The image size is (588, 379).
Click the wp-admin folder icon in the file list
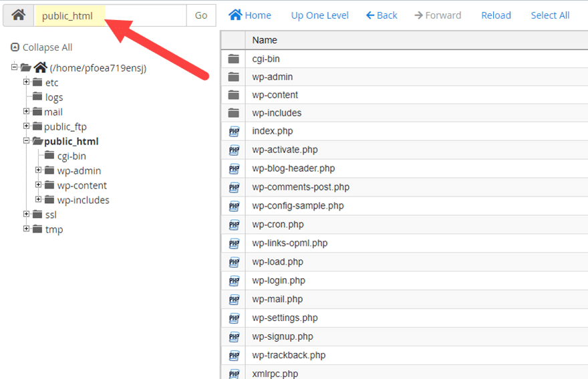[x=234, y=77]
